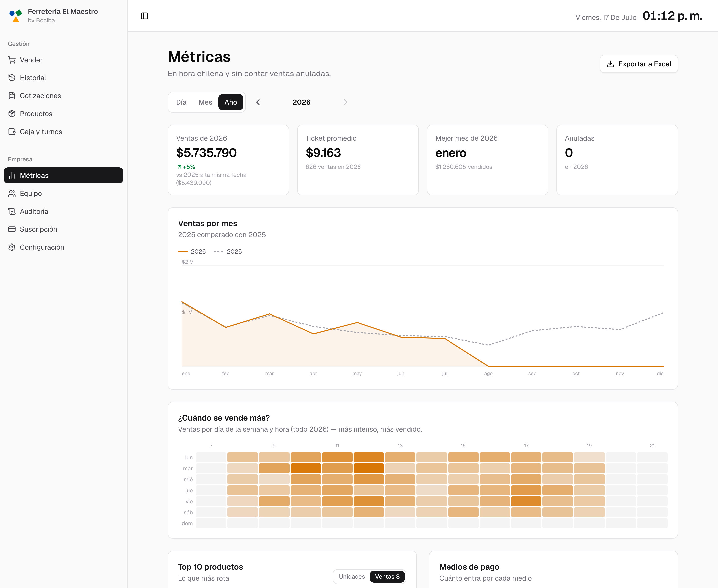Toggle the sidebar panel icon
Screen dimensions: 718x588
(x=145, y=16)
